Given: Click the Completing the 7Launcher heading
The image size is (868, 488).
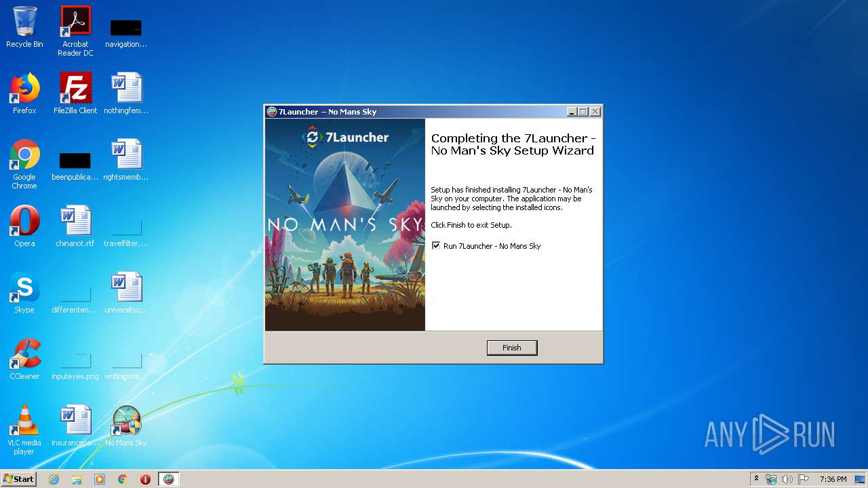Looking at the screenshot, I should click(x=513, y=144).
